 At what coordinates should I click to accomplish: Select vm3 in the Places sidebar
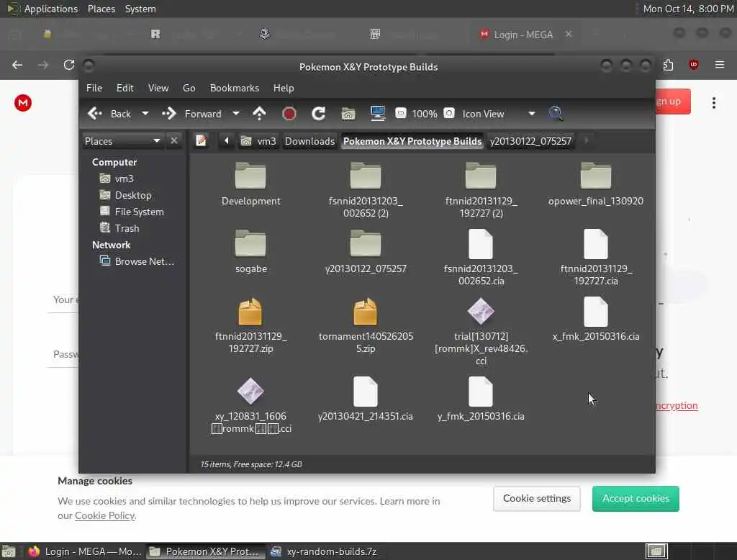tap(117, 179)
